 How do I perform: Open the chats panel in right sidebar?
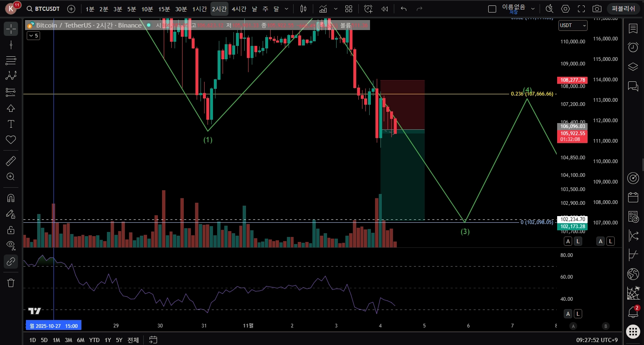633,86
